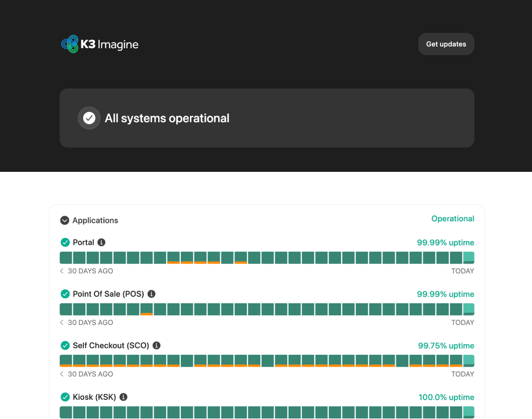Click the Operational status label
This screenshot has width=532, height=419.
(x=453, y=219)
